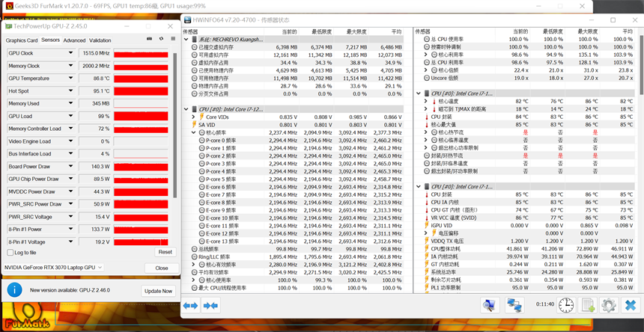Click the Close button in GPU-Z

[x=162, y=268]
